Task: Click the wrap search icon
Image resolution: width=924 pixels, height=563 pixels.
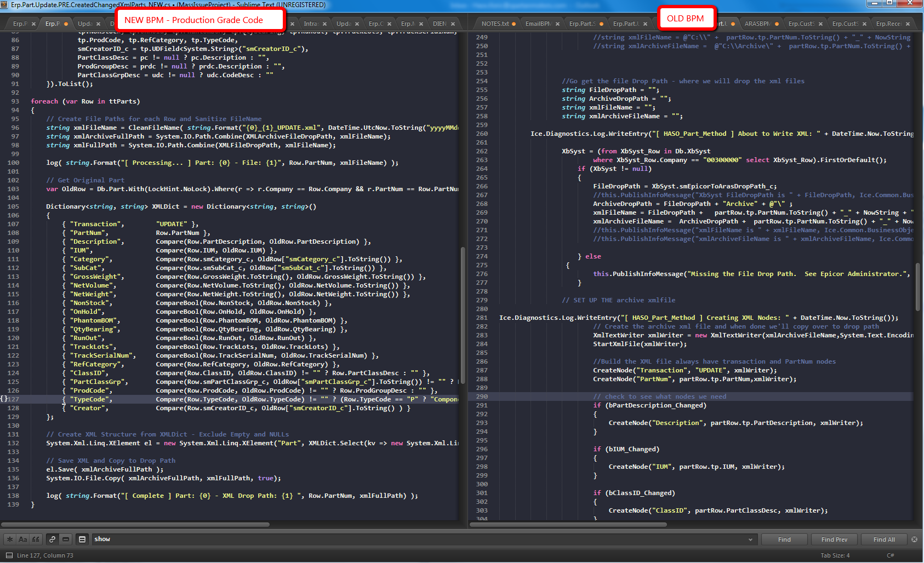Action: click(x=52, y=539)
